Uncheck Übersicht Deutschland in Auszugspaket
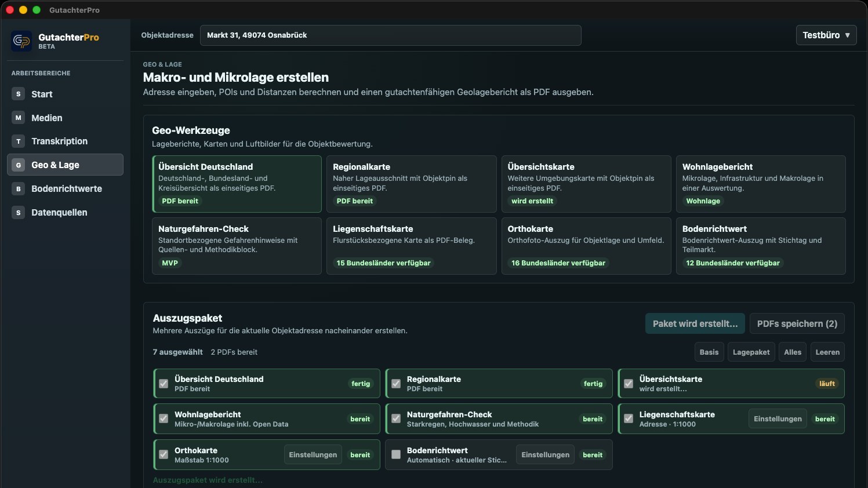This screenshot has height=488, width=868. point(164,384)
